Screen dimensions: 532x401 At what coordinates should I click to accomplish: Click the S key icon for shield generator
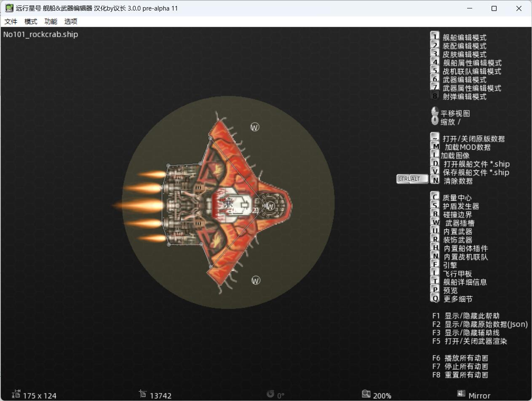435,205
